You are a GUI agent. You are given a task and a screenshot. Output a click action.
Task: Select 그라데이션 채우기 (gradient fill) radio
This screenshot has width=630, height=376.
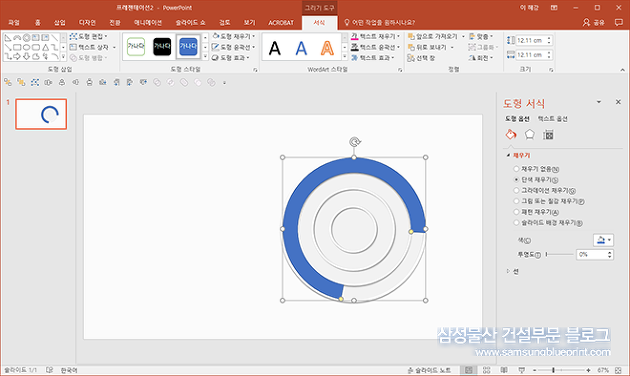(x=517, y=190)
